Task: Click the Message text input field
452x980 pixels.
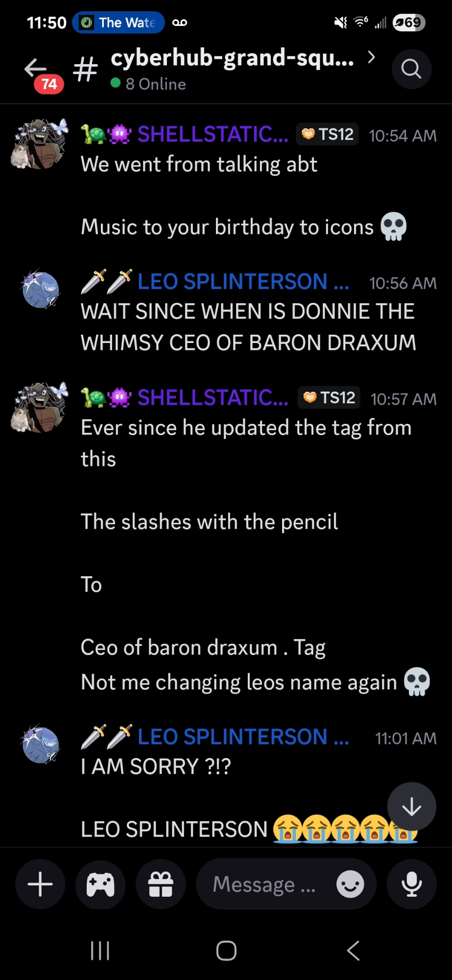Action: (x=264, y=884)
